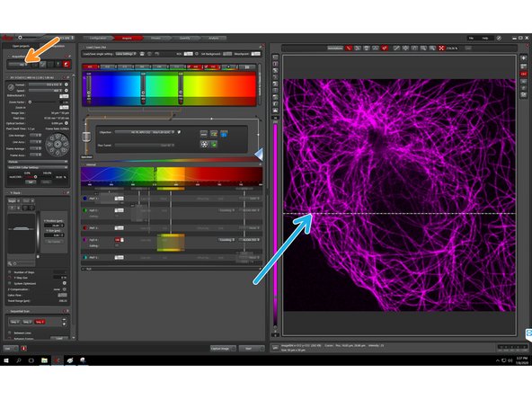Click the blue icon beside the objective settings
Image resolution: width=532 pixels, height=399 pixels.
224,134
